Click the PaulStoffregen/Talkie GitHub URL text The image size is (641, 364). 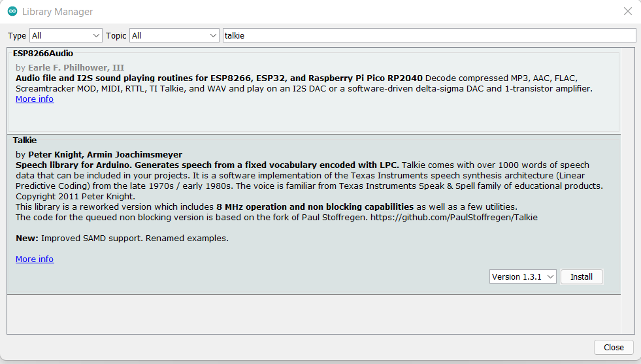pos(453,217)
